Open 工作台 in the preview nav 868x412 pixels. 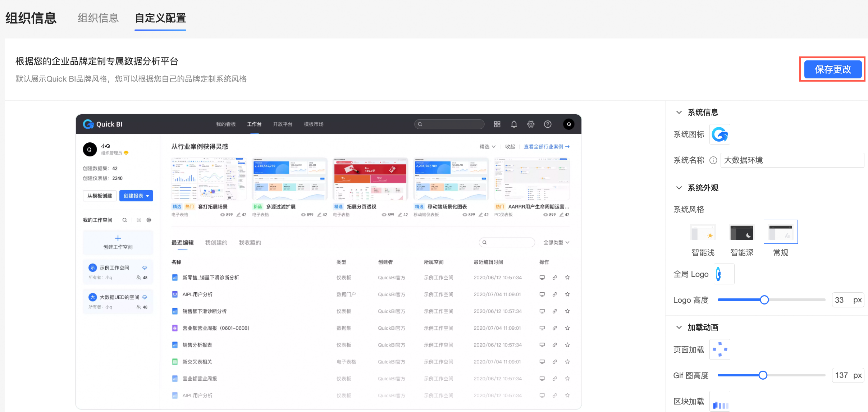(254, 124)
